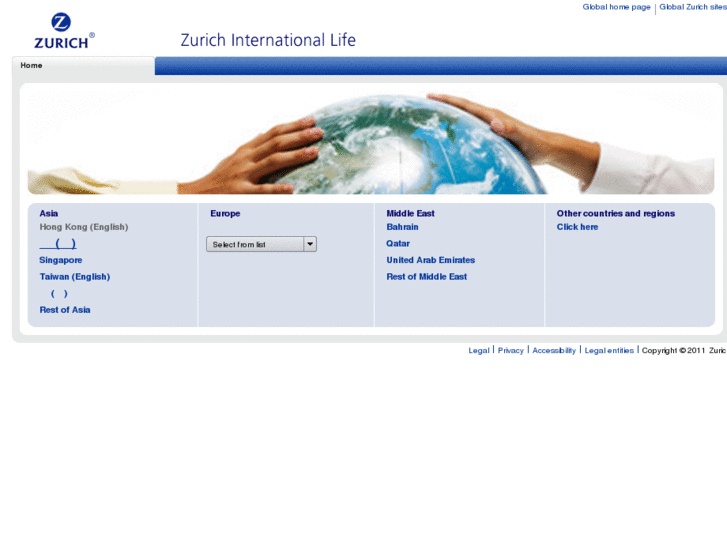Open the Qatar link
Screen dimensions: 727x545
[398, 244]
